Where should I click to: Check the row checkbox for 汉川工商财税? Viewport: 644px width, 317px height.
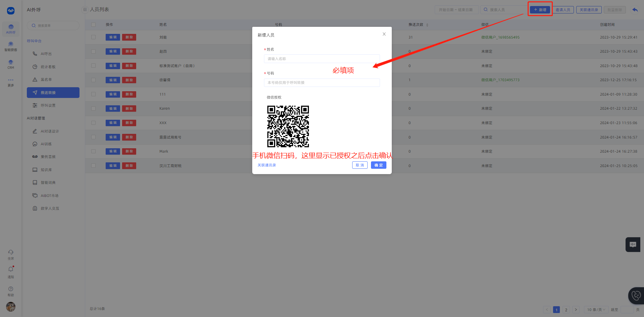pyautogui.click(x=93, y=166)
